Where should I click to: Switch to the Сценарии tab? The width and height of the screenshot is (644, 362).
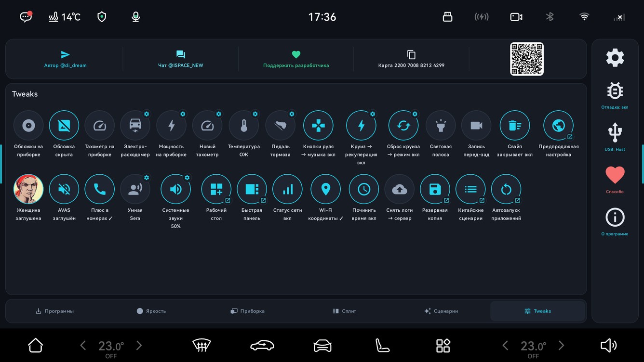(441, 311)
